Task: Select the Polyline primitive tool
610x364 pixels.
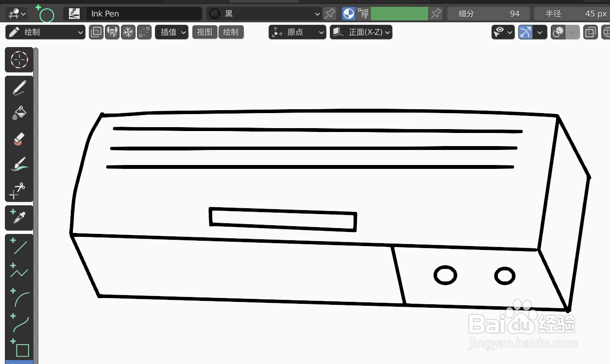Action: [19, 272]
